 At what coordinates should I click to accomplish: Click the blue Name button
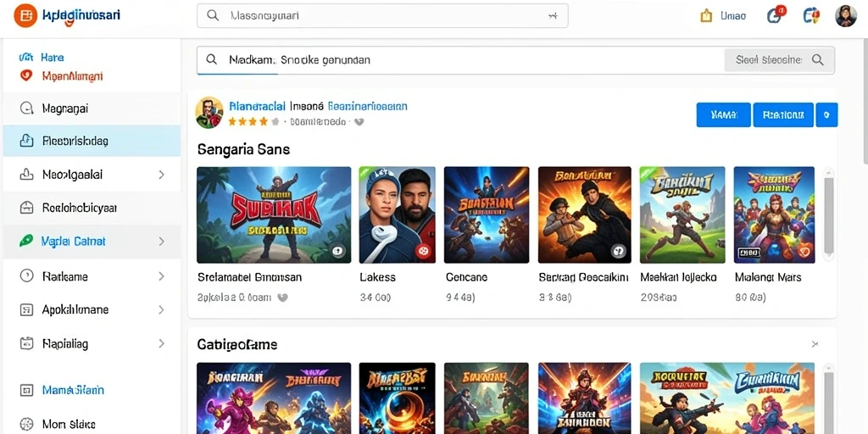[724, 114]
